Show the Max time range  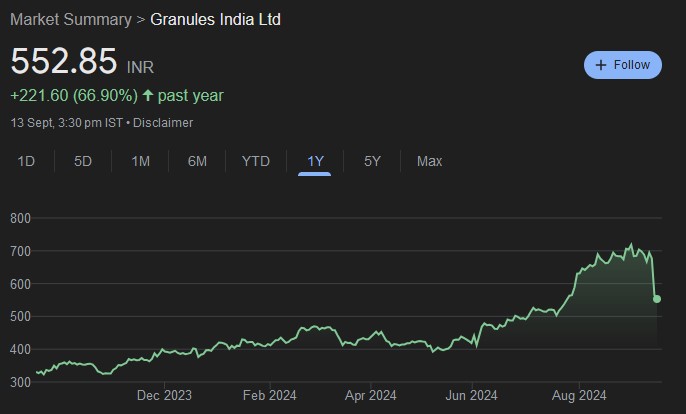(429, 161)
